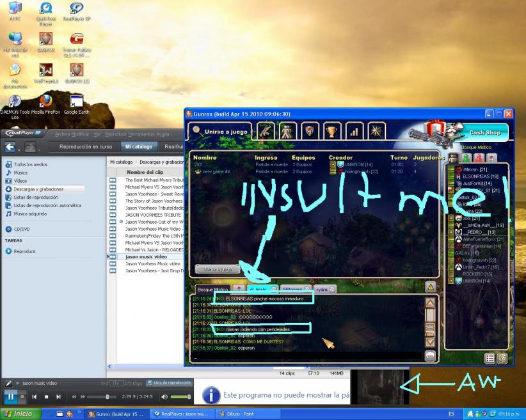Screen dimensions: 526x420
Task: Open Mozilla Firefox desktop icon
Action: pyautogui.click(x=45, y=102)
